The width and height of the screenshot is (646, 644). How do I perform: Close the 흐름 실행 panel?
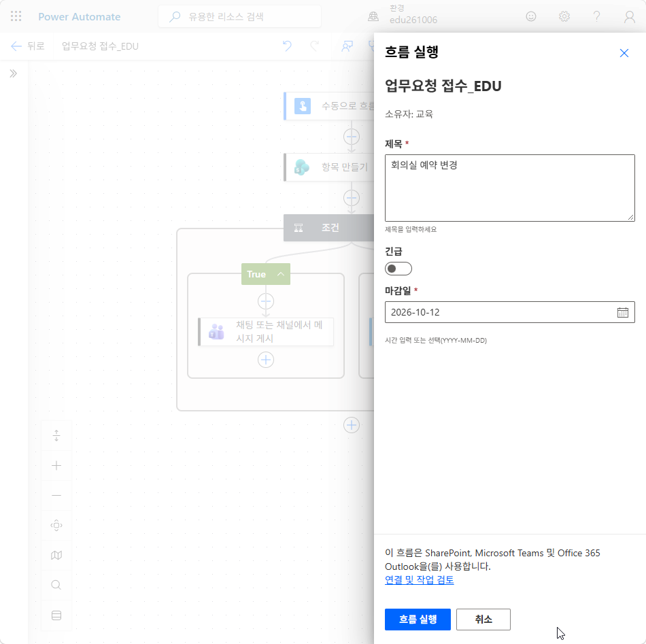(624, 53)
